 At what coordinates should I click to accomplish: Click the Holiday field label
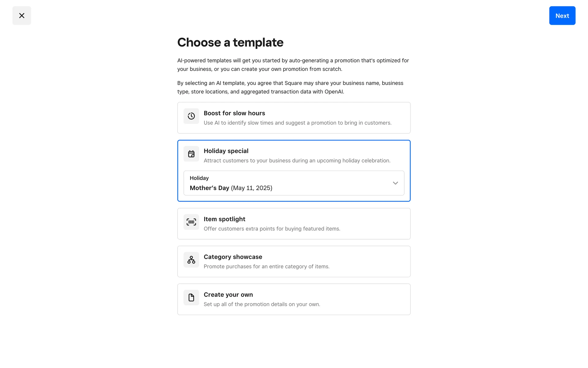point(199,178)
